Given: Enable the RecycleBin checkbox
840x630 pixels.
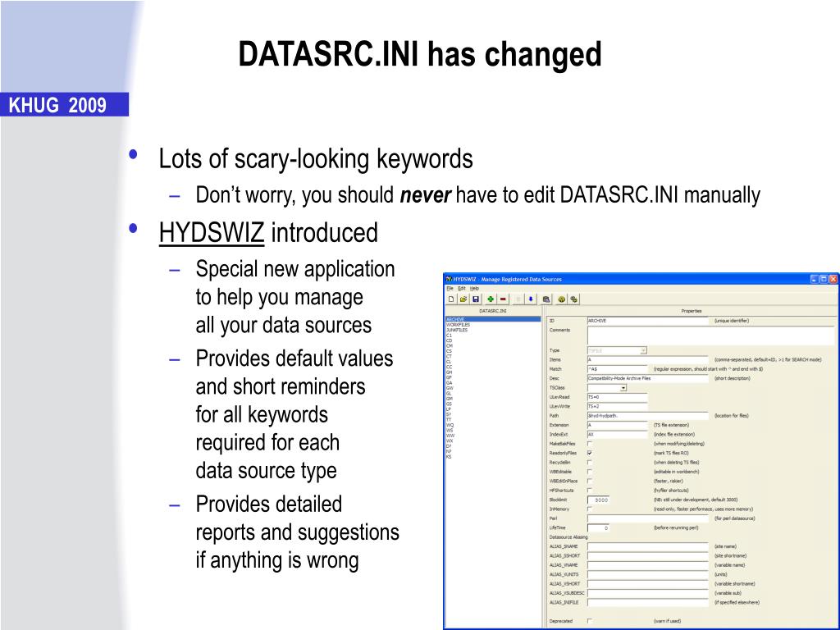Looking at the screenshot, I should point(590,463).
